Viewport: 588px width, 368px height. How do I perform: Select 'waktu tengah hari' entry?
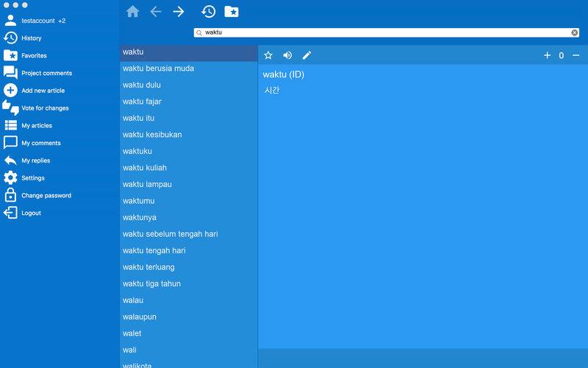click(x=189, y=250)
